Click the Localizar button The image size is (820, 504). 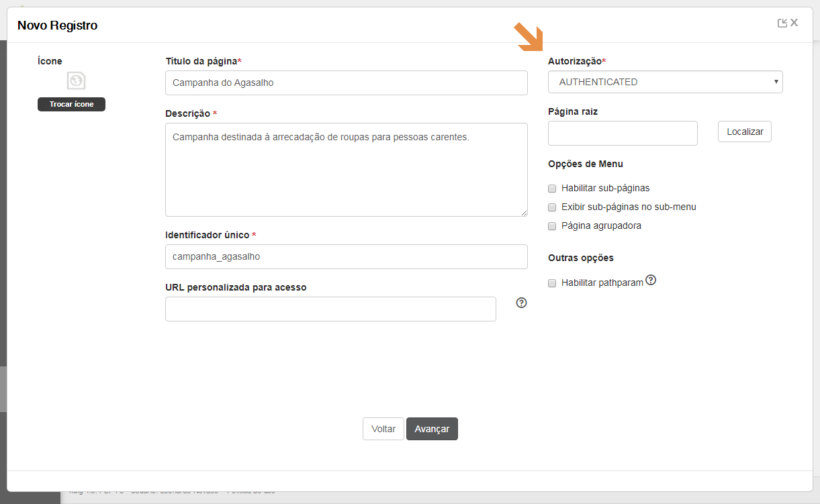[x=745, y=132]
